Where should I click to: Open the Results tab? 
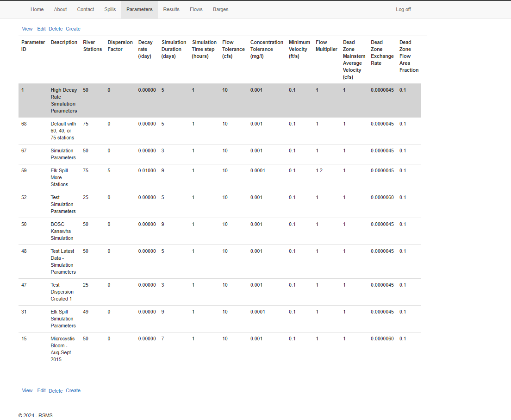(171, 9)
